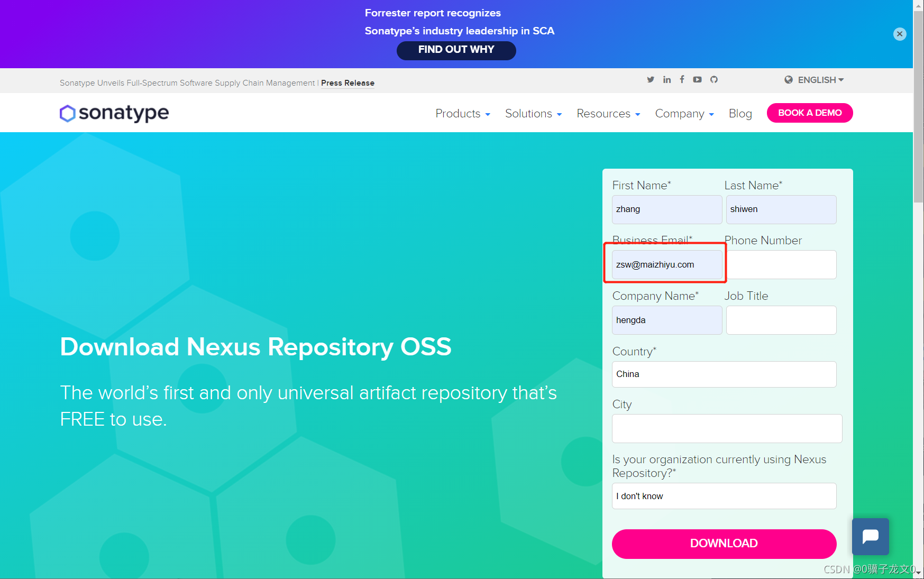Click the page vertical scrollbar thumb
Image resolution: width=924 pixels, height=579 pixels.
tap(919, 106)
